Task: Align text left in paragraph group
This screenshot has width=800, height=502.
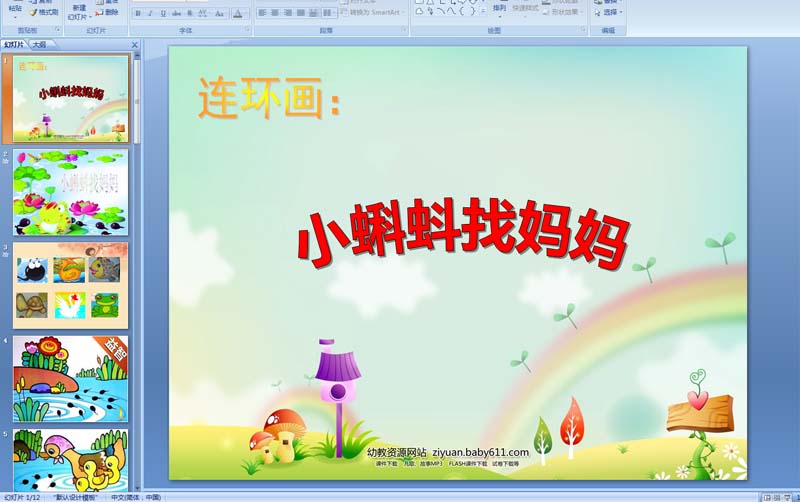Action: [262, 12]
